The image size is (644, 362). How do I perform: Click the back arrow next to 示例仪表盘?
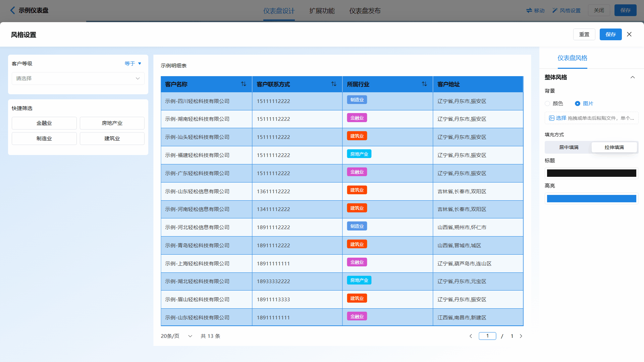(13, 10)
